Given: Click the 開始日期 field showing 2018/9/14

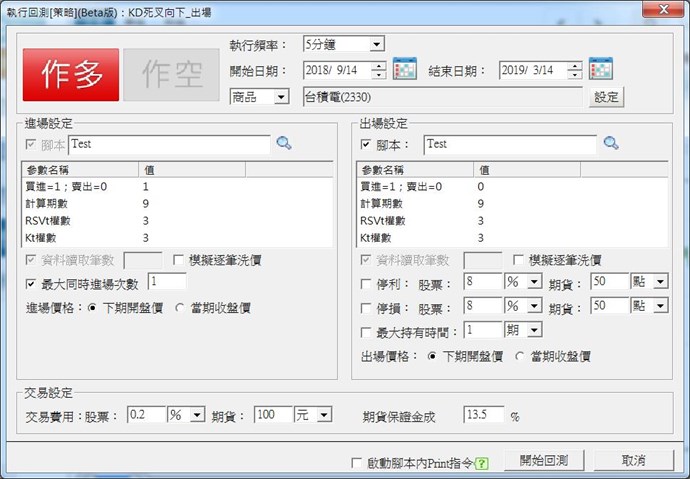Looking at the screenshot, I should pos(338,70).
